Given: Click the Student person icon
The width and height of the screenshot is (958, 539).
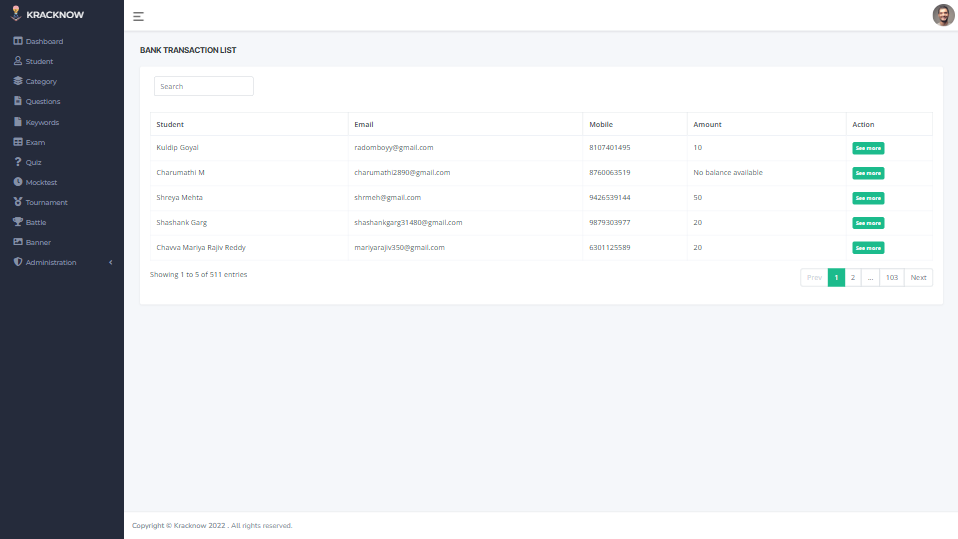Looking at the screenshot, I should pos(18,61).
